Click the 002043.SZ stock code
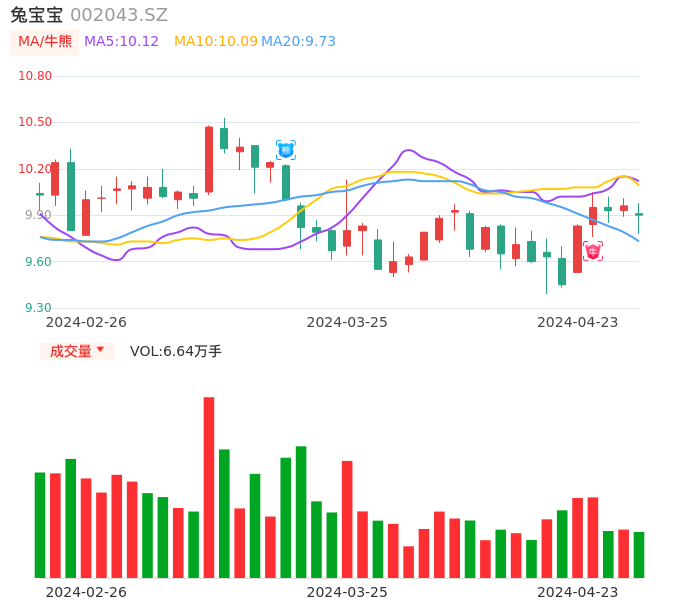The height and width of the screenshot is (606, 686). [119, 15]
